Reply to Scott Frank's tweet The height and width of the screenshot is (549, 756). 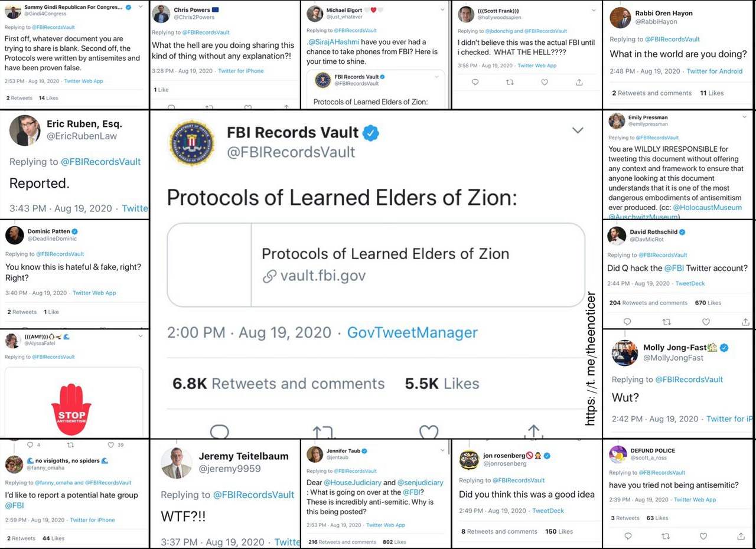[475, 83]
